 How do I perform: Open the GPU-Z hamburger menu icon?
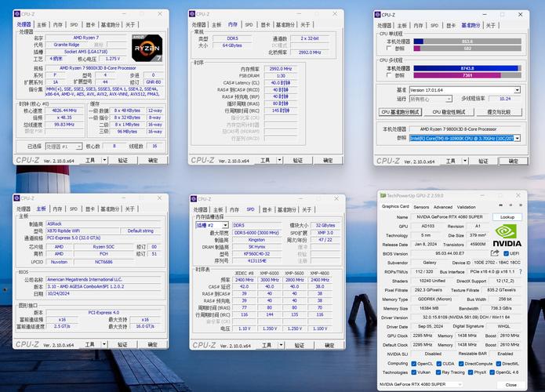(519, 207)
